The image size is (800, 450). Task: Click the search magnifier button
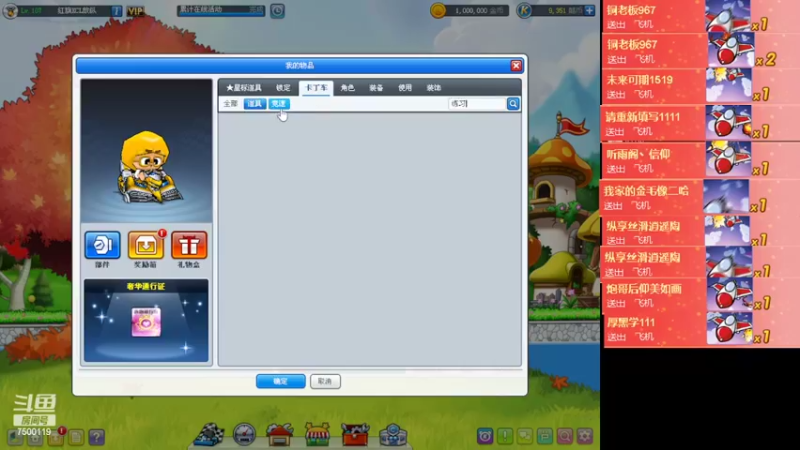pyautogui.click(x=513, y=104)
